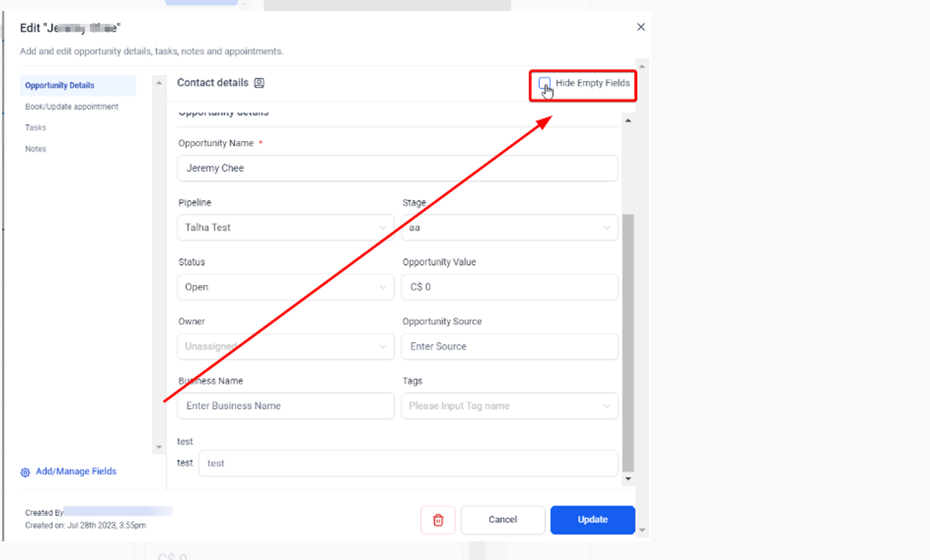Click the form scroll down arrow
Screen dimensions: 930x560
point(628,479)
